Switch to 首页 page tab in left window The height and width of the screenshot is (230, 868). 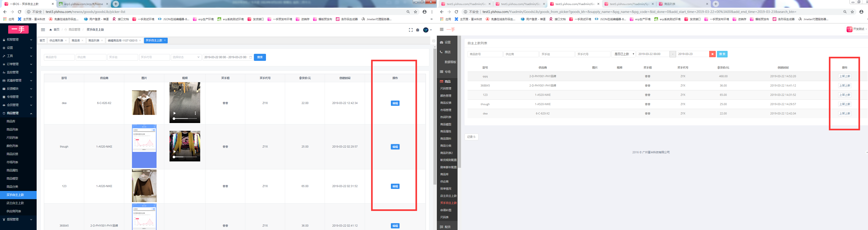point(42,40)
